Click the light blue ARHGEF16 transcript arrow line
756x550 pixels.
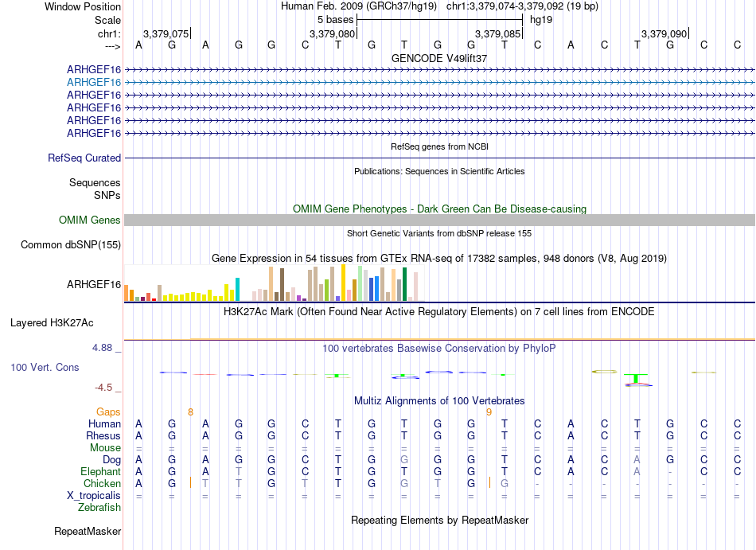(440, 83)
